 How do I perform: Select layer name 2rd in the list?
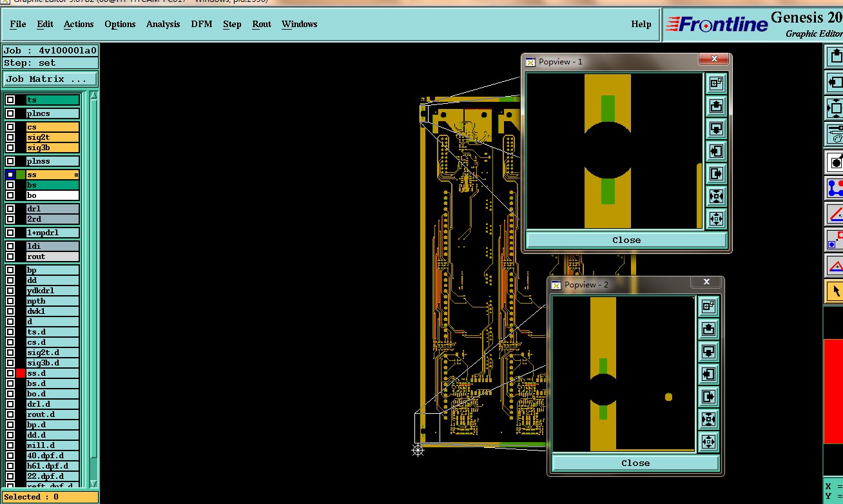click(53, 219)
